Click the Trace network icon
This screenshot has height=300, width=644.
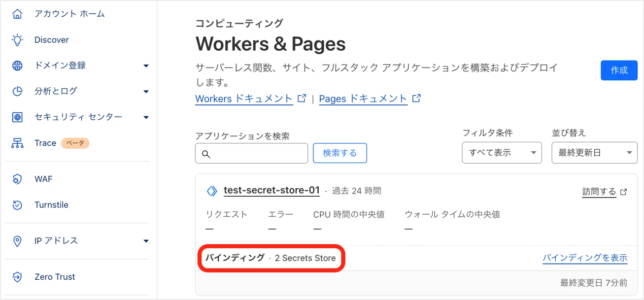pyautogui.click(x=17, y=143)
